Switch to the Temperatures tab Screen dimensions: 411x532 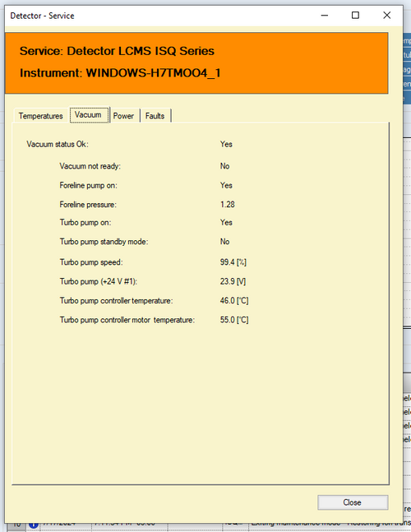click(x=41, y=116)
